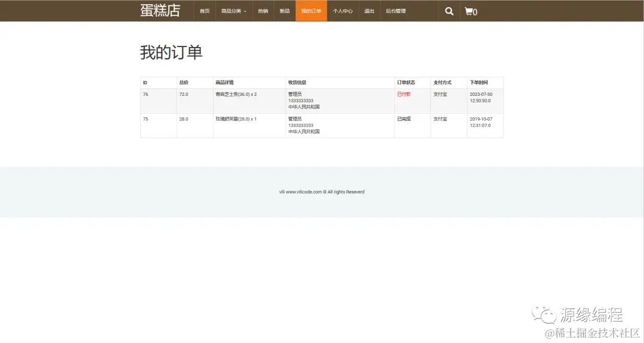Expand the 商品分类 dropdown menu

(x=234, y=11)
